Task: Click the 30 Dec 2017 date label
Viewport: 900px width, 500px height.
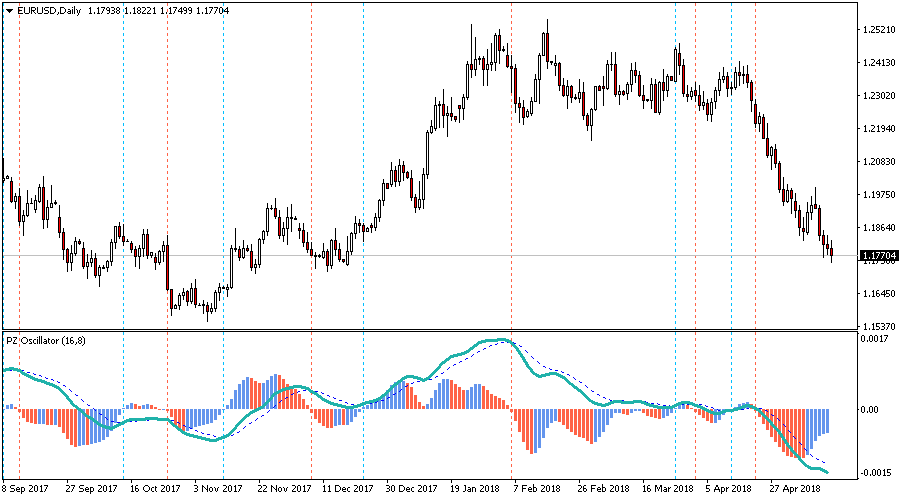Action: [x=412, y=489]
